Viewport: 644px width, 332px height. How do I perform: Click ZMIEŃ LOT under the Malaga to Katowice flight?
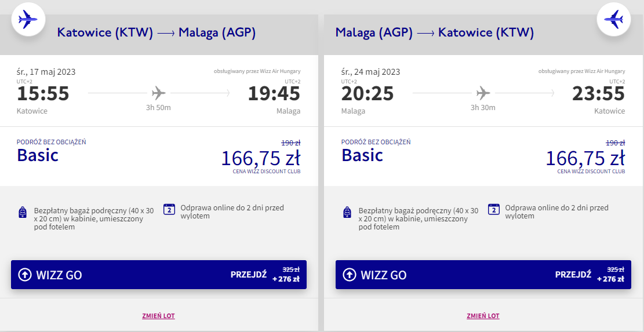[483, 316]
